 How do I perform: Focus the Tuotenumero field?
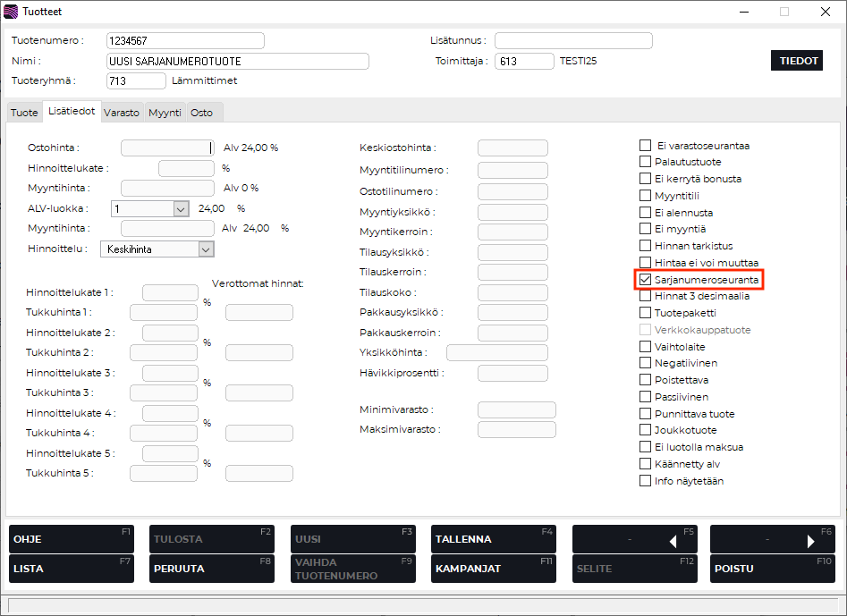(184, 40)
